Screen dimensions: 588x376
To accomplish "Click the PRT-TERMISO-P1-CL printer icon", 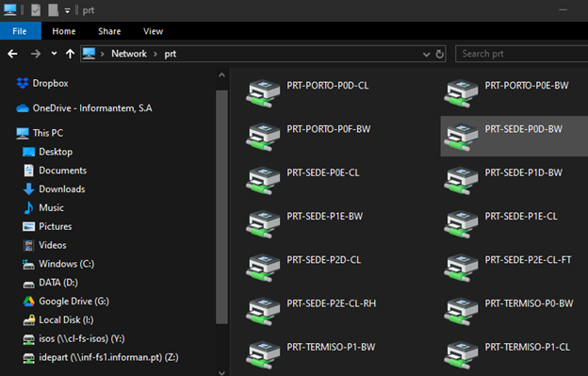I will pos(461,354).
